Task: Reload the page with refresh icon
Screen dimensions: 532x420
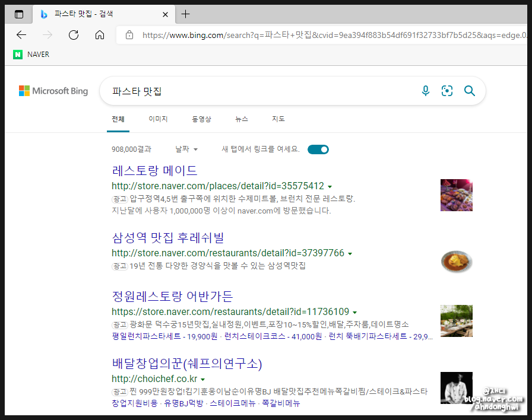Action: tap(74, 34)
